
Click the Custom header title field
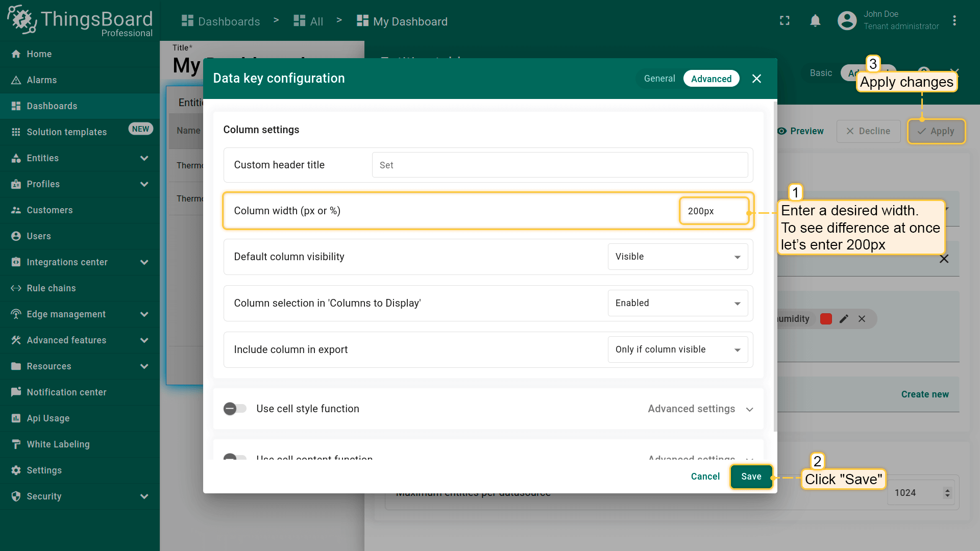[559, 165]
